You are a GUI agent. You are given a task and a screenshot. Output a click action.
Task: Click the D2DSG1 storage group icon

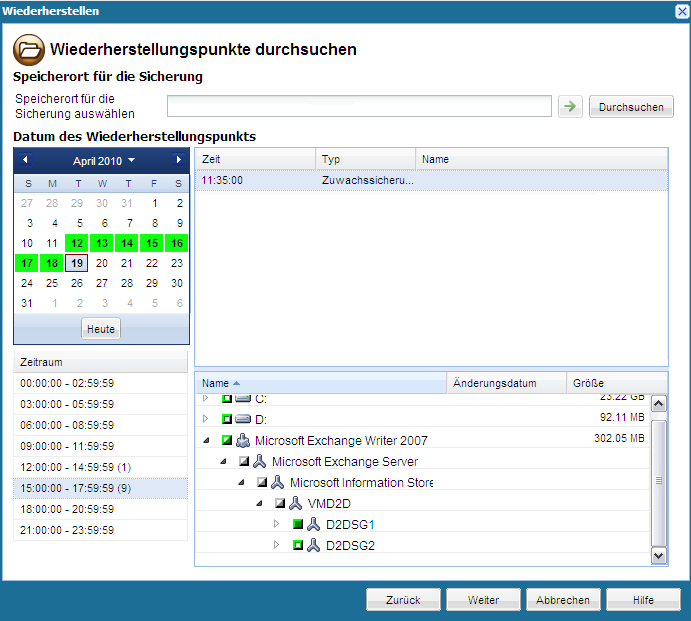coord(313,524)
